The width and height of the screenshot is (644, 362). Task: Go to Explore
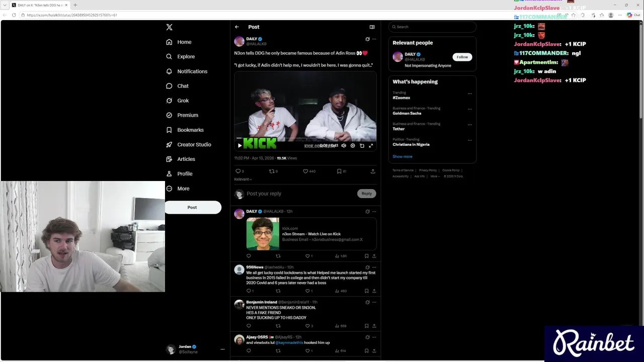tap(180, 57)
